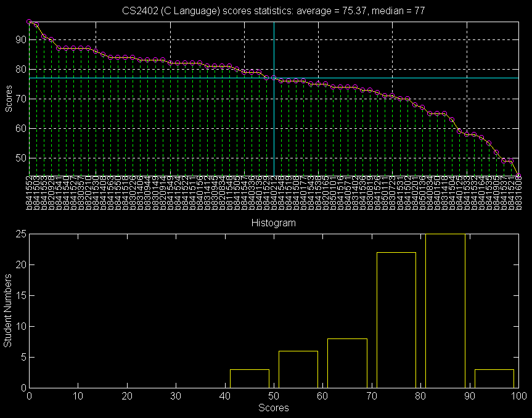This screenshot has height=418, width=532.
Task: Click the histogram bar for 91-99 scores
Action: (x=494, y=379)
